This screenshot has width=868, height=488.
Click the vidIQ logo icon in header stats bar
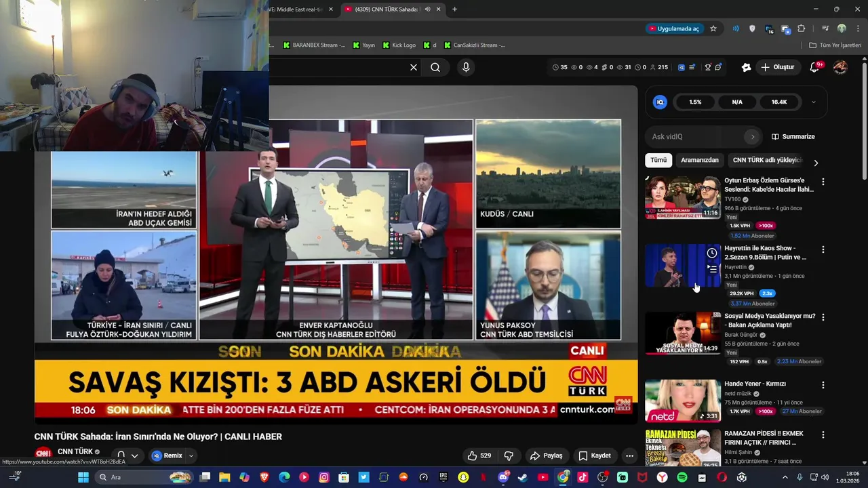[x=682, y=67]
